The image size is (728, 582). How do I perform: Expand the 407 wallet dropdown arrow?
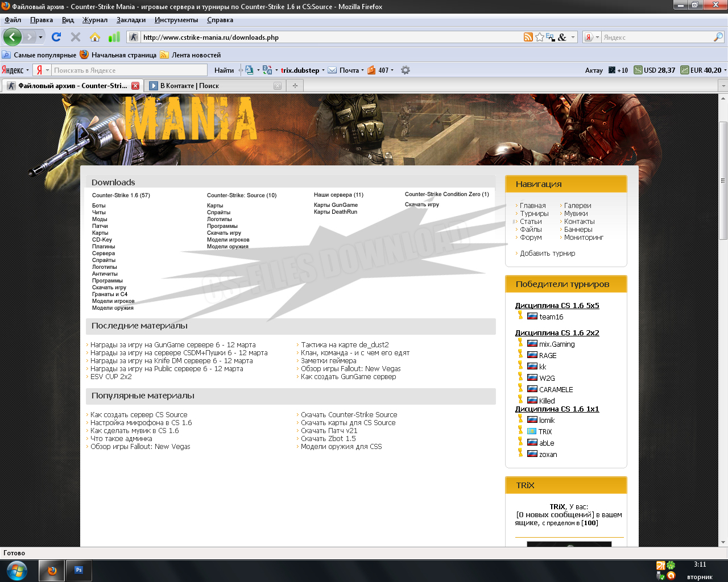pos(392,70)
